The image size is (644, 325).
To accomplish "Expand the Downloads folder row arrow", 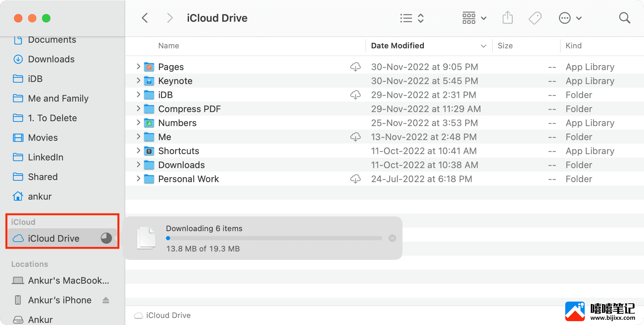I will (138, 165).
